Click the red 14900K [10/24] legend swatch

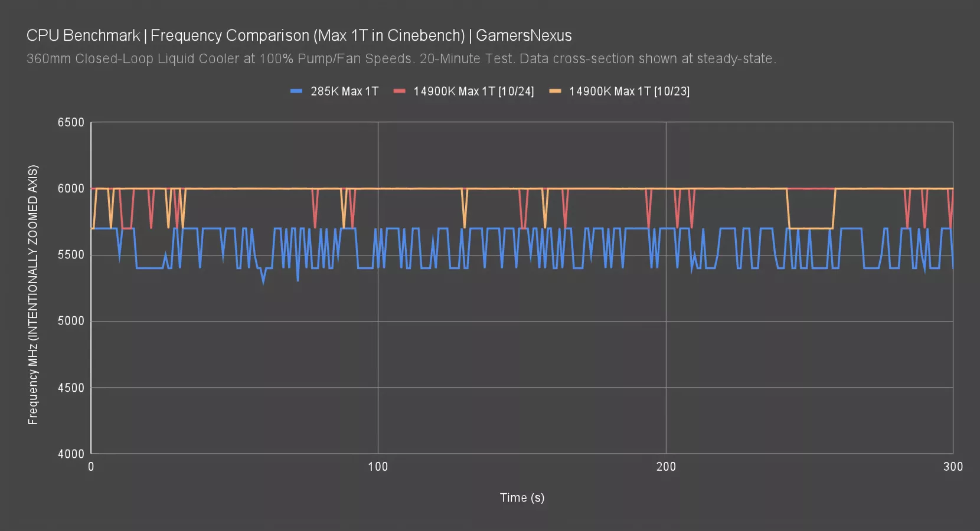click(x=400, y=91)
